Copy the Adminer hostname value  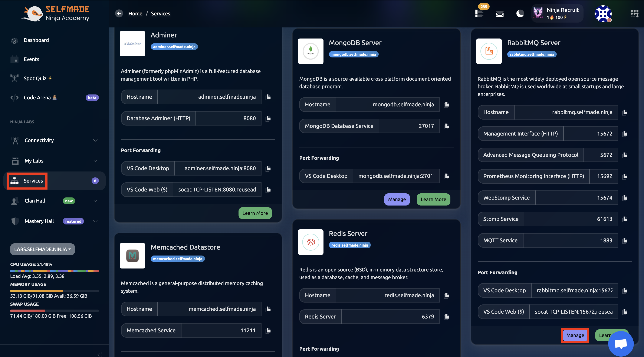click(268, 97)
